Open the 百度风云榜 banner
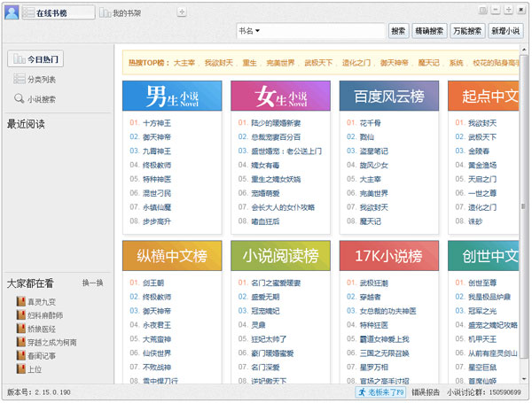This screenshot has width=532, height=403. [x=389, y=96]
